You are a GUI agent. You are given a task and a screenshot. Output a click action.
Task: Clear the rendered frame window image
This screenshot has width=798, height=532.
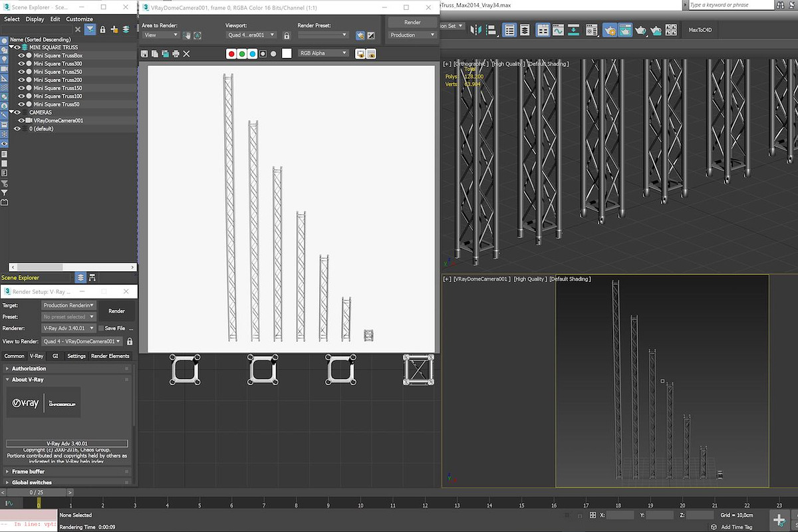coord(186,53)
